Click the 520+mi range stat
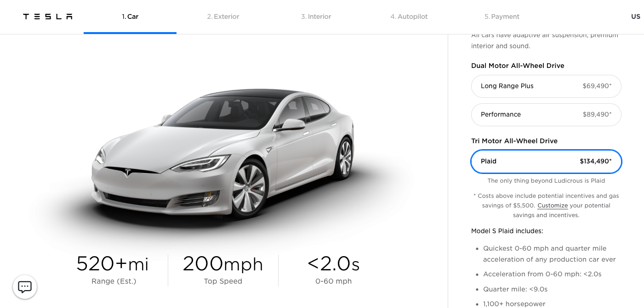 113,270
